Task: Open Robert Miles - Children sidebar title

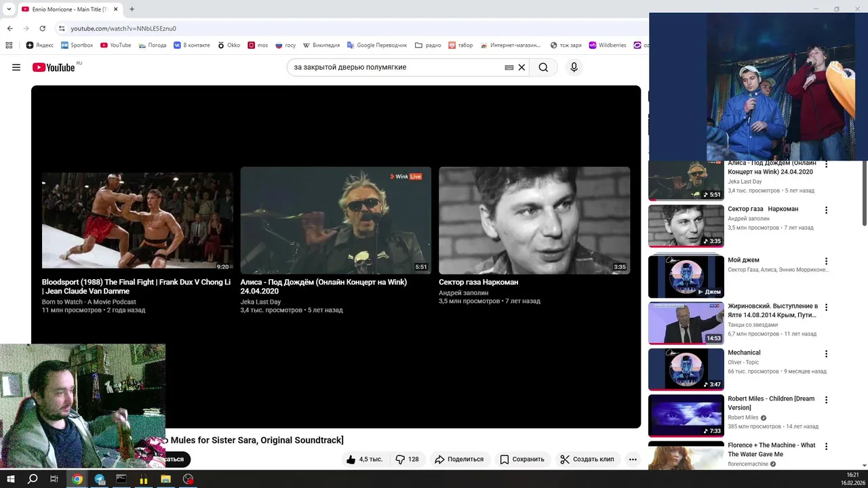Action: click(771, 403)
